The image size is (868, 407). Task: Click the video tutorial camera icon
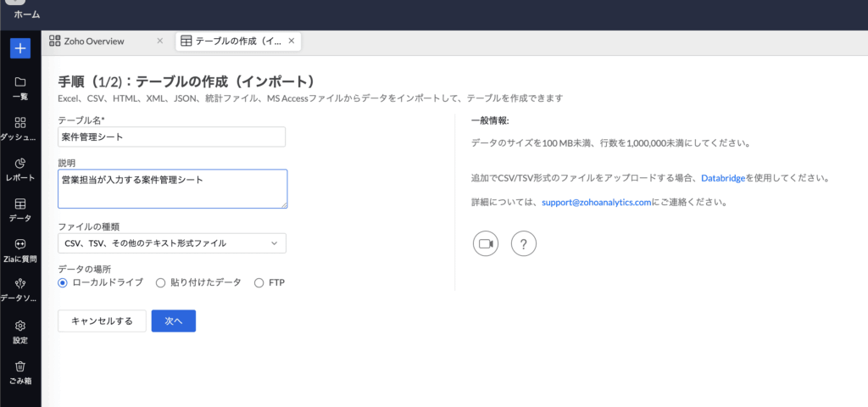486,243
